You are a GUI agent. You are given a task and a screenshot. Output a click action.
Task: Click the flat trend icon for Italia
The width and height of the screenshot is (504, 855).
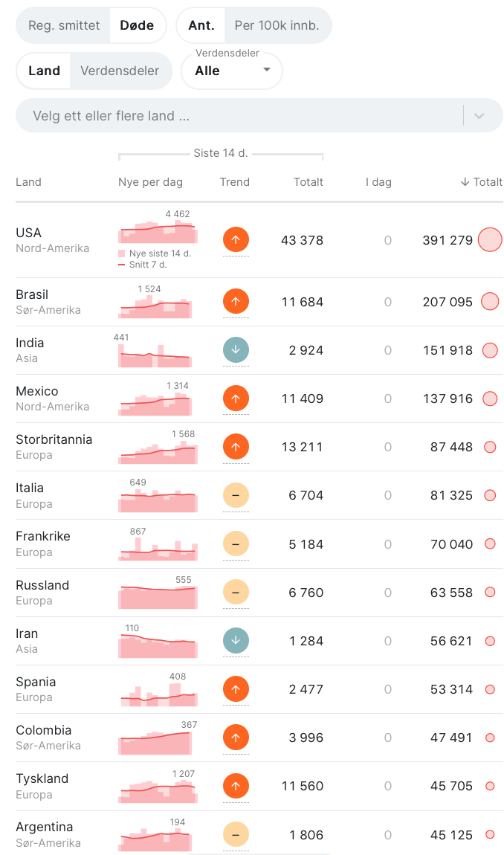tap(236, 495)
